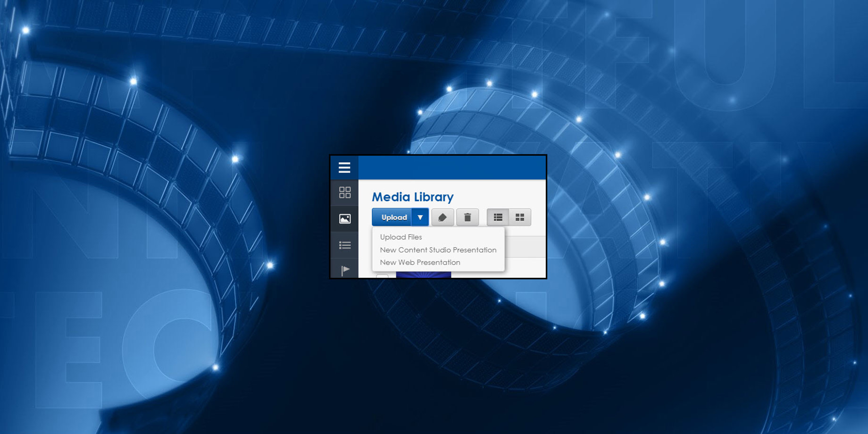Click the Upload button
Viewport: 868px width, 434px height.
pos(392,217)
